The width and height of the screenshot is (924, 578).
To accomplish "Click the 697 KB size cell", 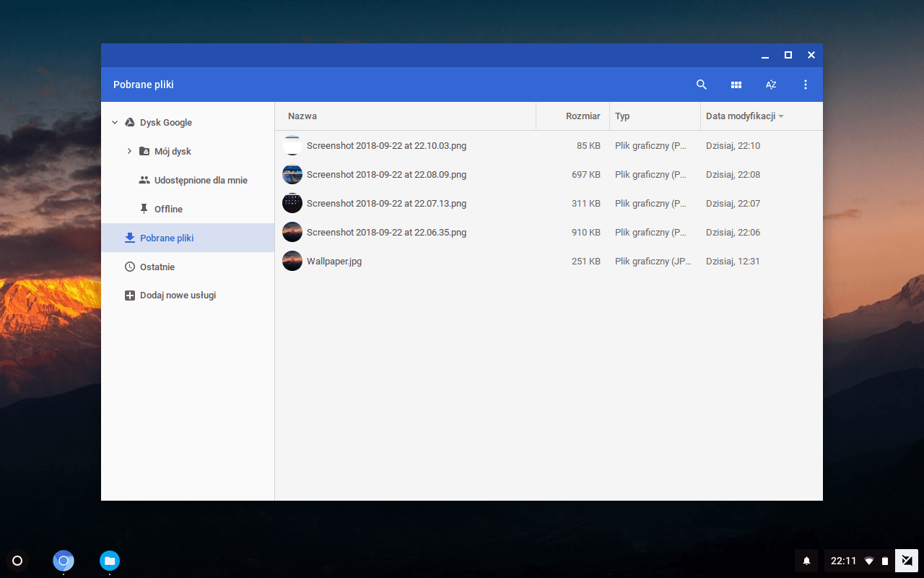I will pos(586,174).
